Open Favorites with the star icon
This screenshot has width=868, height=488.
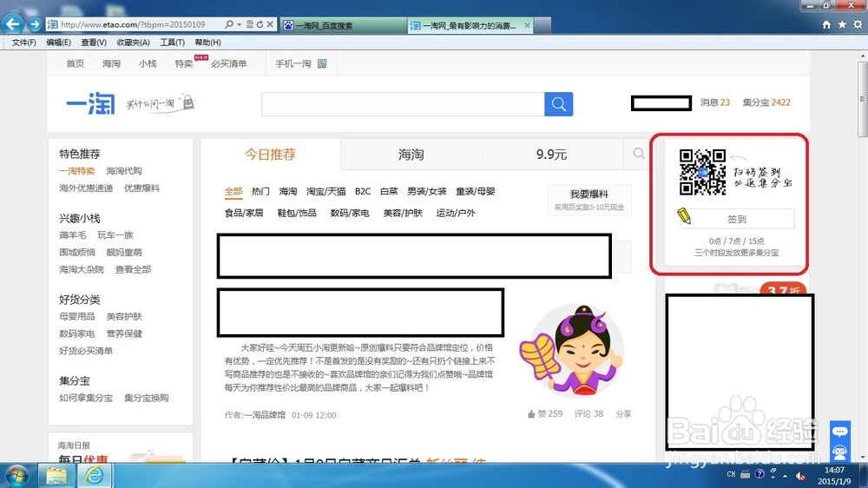coord(842,24)
